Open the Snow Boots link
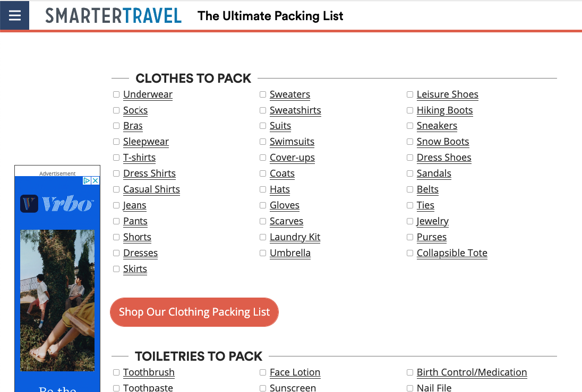The height and width of the screenshot is (392, 582). (443, 142)
